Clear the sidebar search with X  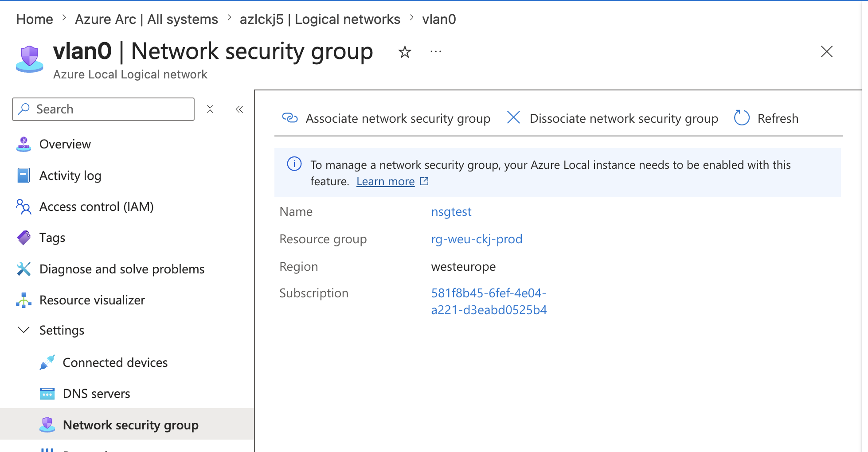coord(210,109)
